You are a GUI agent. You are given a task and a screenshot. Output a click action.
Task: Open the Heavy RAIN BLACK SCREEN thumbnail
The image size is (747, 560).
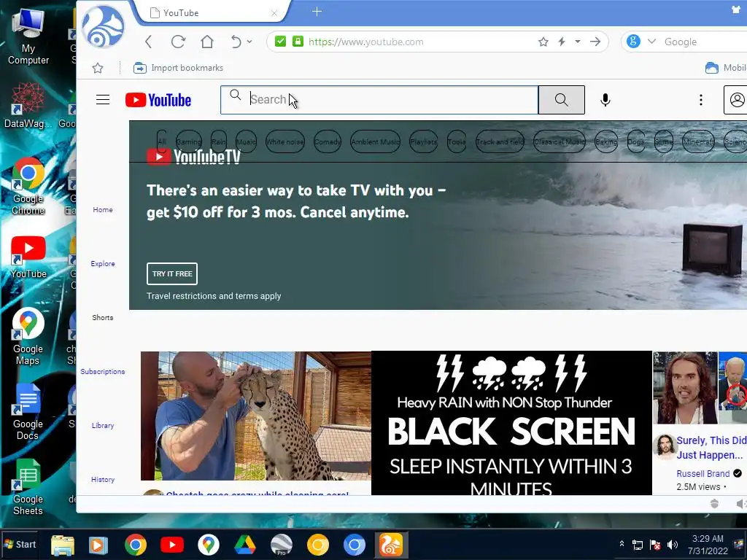tap(511, 423)
